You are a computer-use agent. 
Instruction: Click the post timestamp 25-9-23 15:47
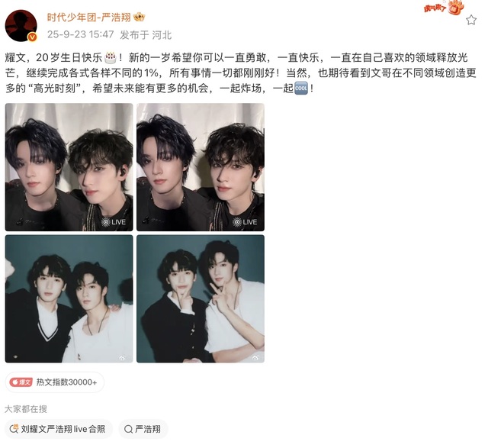[81, 34]
